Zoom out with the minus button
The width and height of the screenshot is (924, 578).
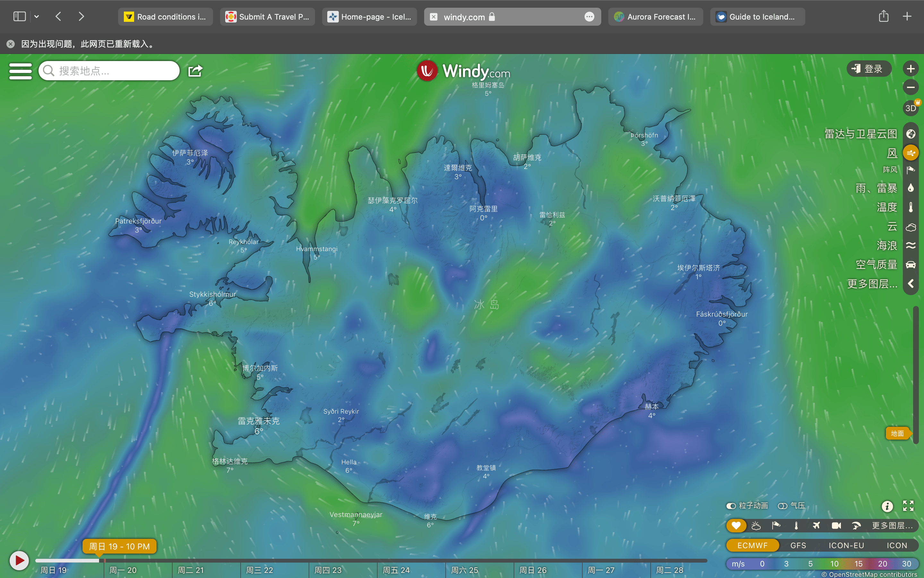pos(911,87)
